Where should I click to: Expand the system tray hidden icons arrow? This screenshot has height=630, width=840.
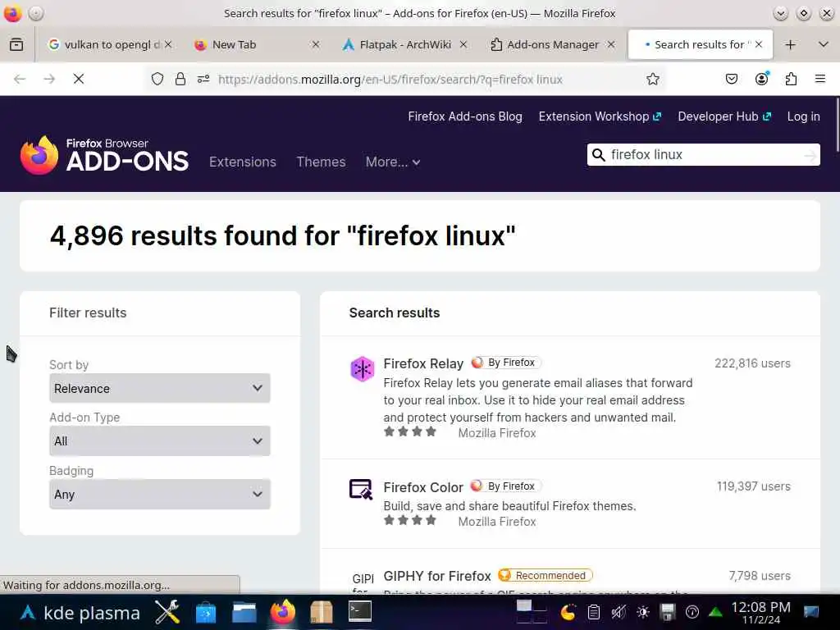715,612
